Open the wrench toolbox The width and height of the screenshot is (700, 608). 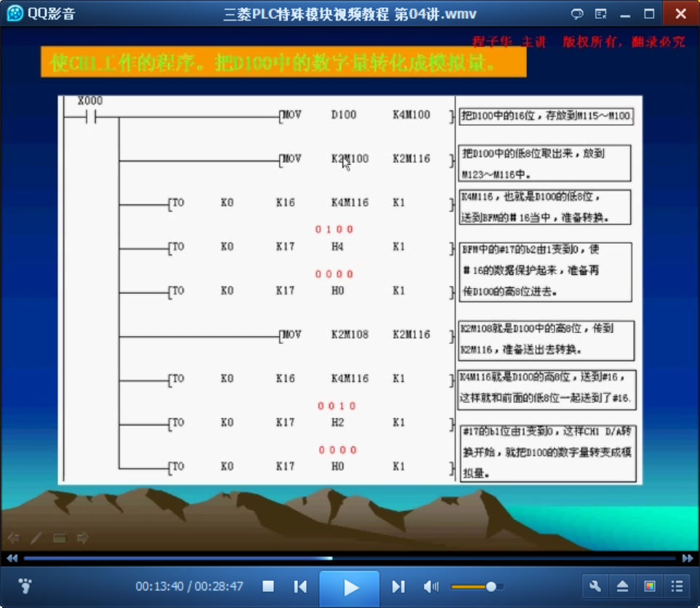point(595,586)
